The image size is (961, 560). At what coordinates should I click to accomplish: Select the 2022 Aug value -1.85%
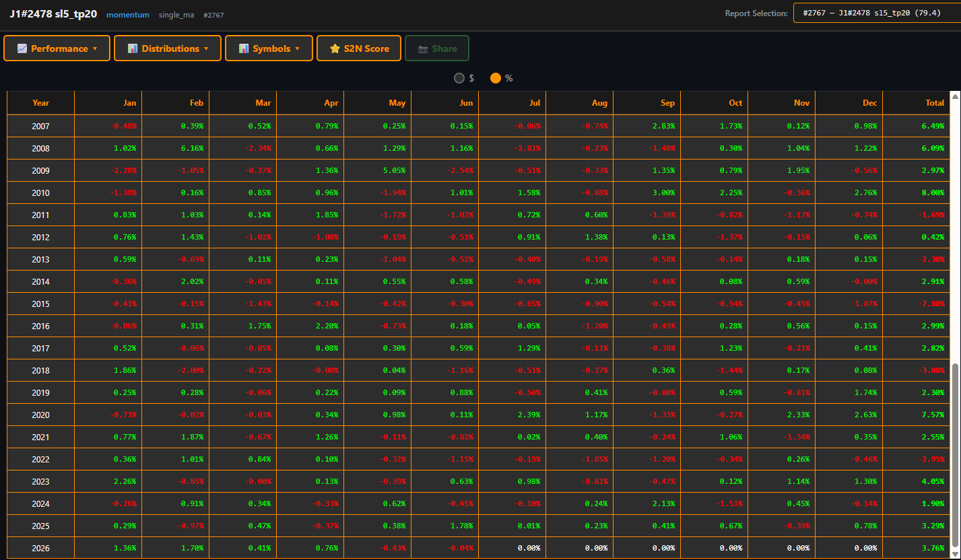click(x=594, y=459)
